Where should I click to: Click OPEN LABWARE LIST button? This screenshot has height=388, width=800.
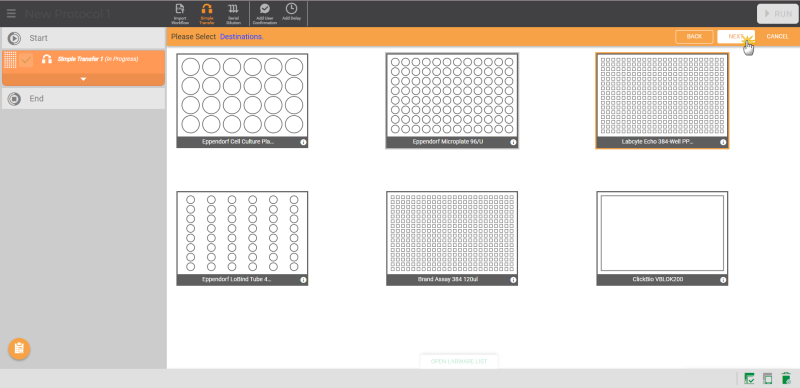pos(459,361)
